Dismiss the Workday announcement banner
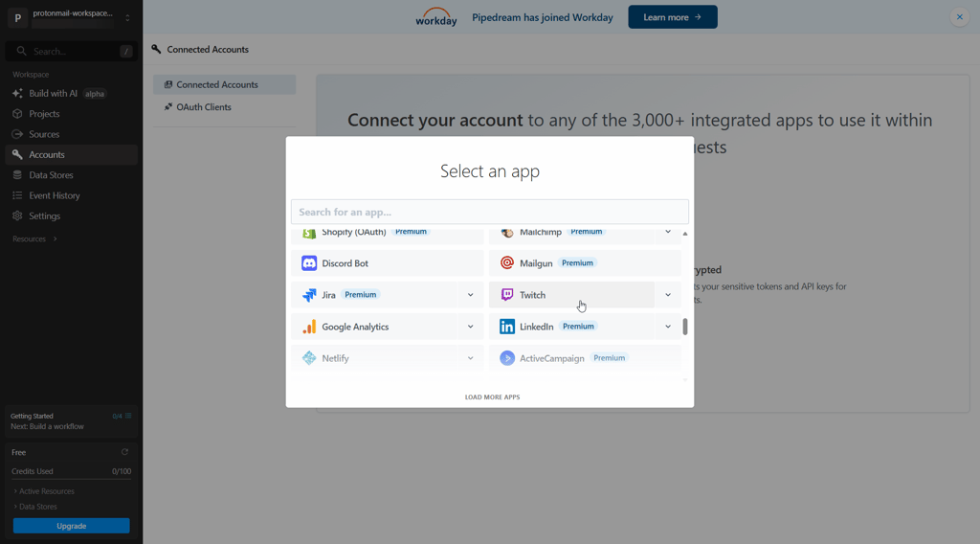 tap(959, 17)
